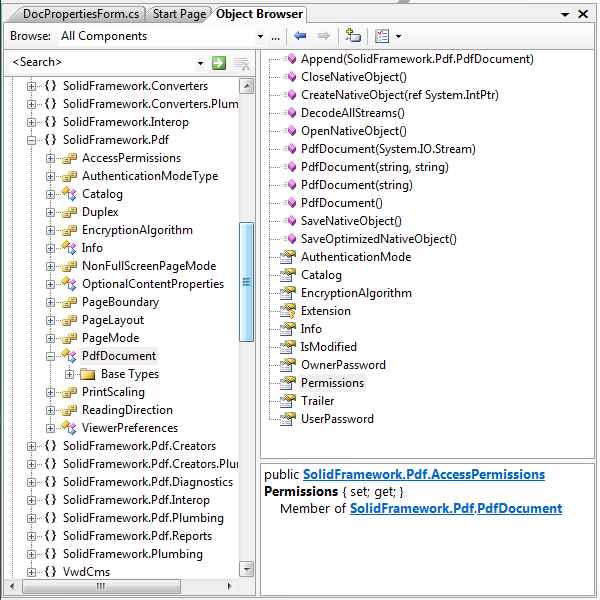Click the SolidFramework.Pdf namespace braces icon
This screenshot has height=600, width=600.
(50, 140)
